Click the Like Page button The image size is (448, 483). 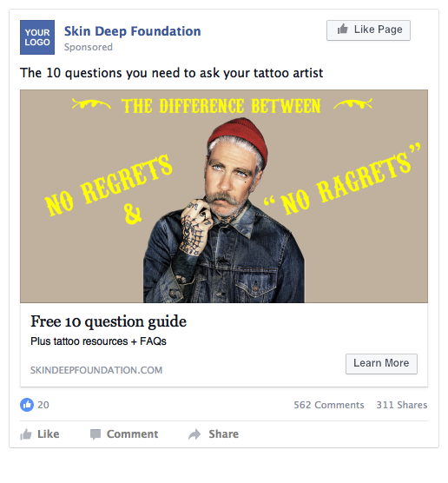[368, 30]
